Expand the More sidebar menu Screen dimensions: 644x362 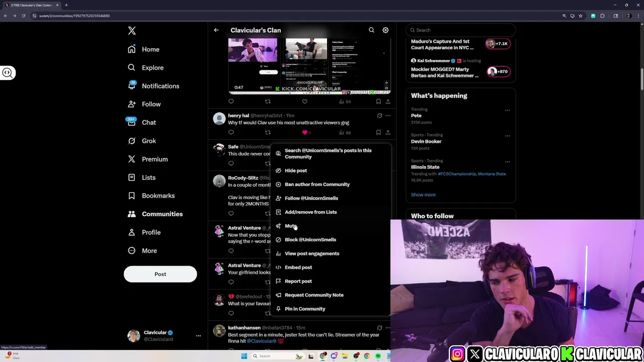click(x=142, y=250)
